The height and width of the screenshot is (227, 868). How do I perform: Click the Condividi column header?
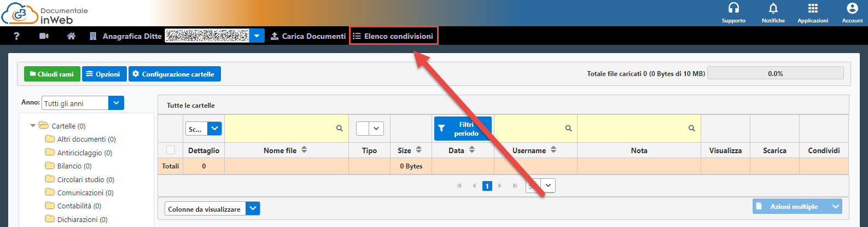[824, 150]
